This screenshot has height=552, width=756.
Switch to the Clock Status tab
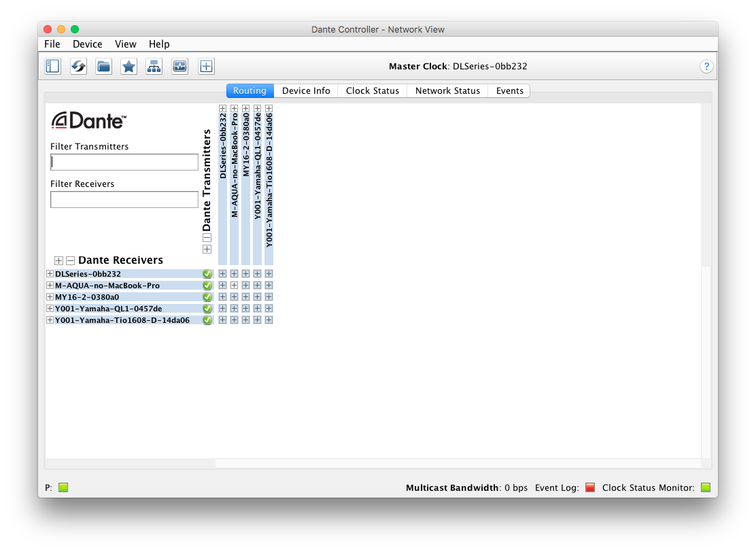click(372, 90)
